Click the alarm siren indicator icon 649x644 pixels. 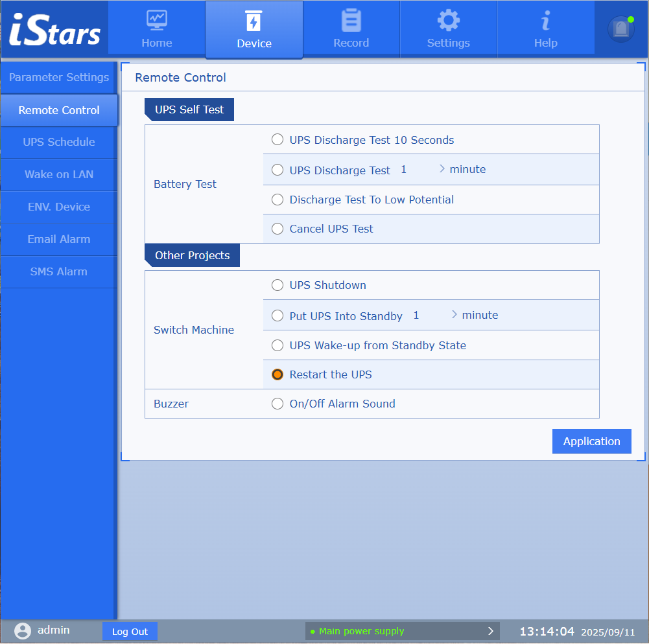click(621, 29)
